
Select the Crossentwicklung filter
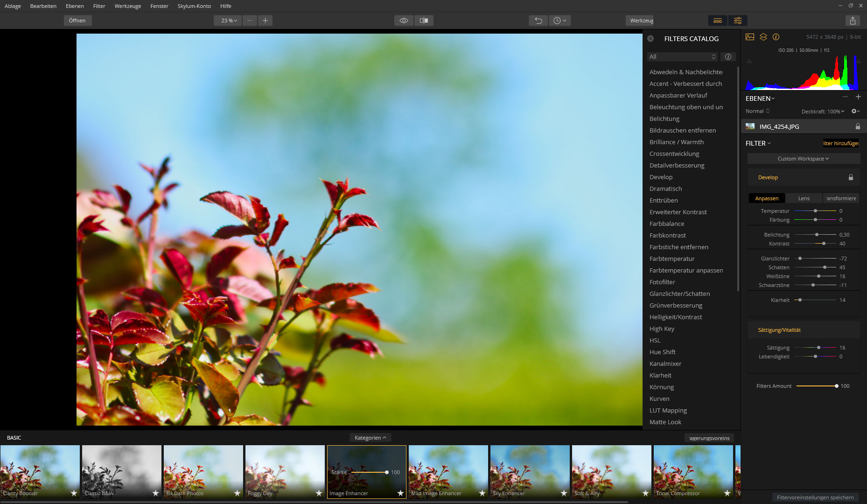pos(674,154)
